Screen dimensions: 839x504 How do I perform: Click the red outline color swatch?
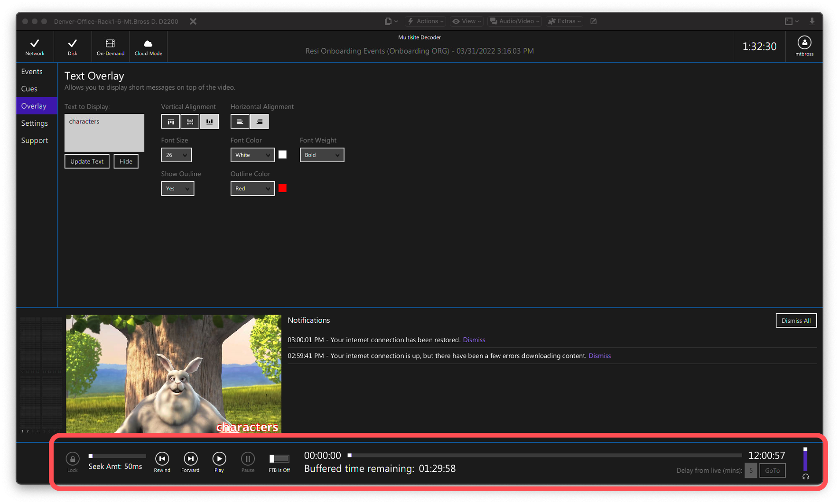282,188
